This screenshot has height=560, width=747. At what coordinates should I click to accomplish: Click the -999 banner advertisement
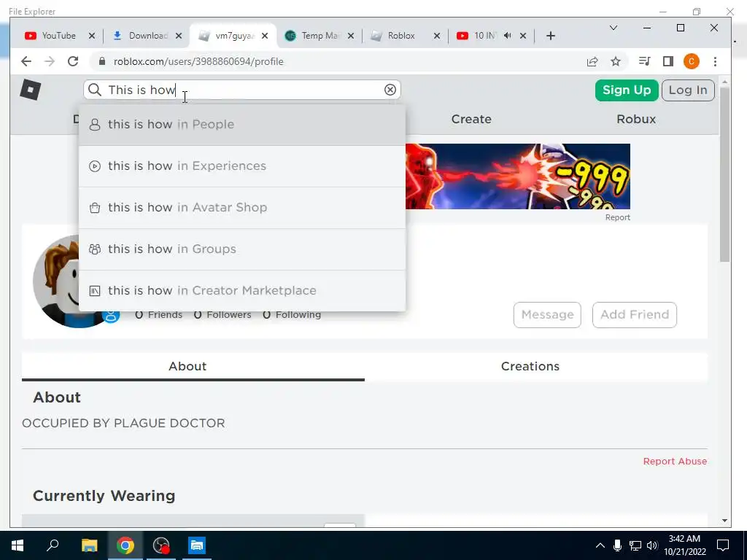coord(518,176)
